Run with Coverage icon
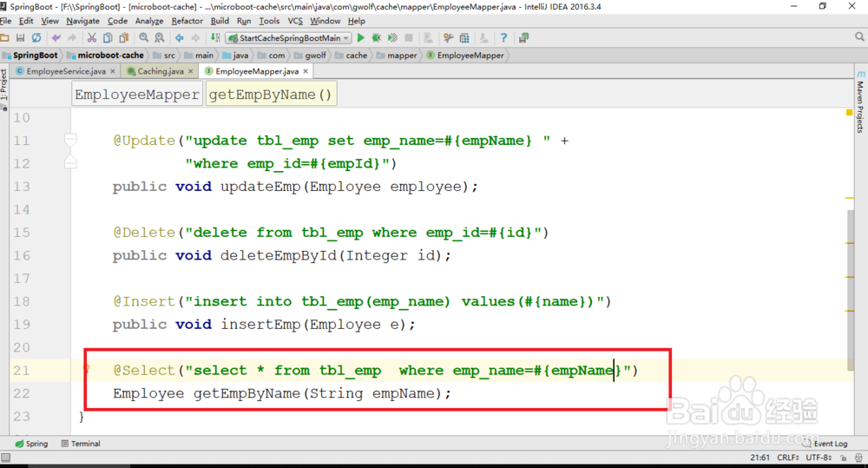The width and height of the screenshot is (868, 468). click(x=392, y=37)
